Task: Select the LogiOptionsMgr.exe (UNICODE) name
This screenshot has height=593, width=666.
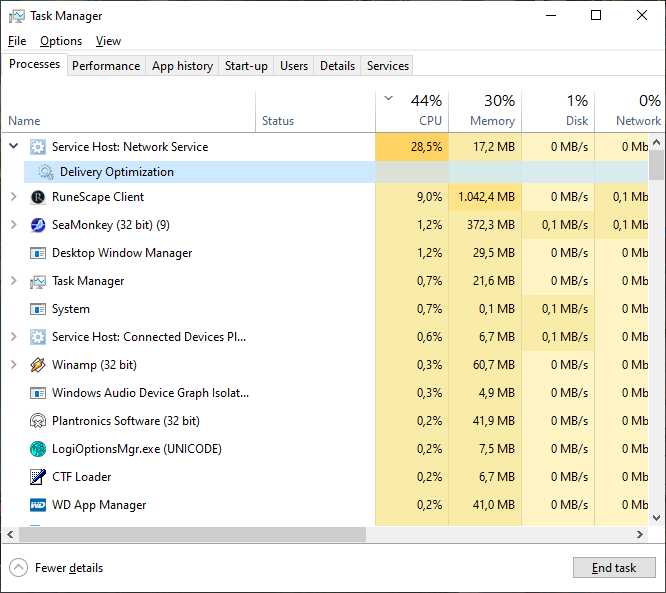Action: point(137,449)
